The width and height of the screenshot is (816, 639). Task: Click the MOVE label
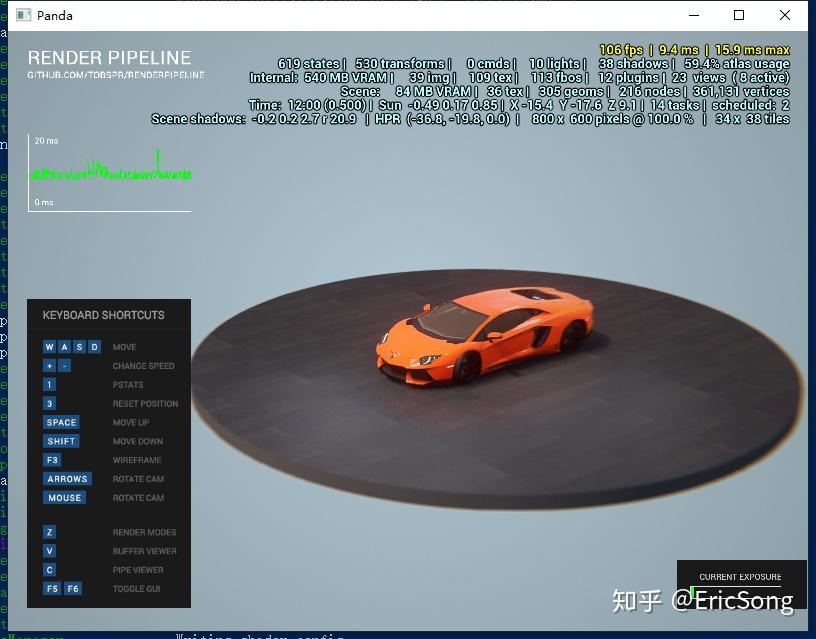click(124, 347)
